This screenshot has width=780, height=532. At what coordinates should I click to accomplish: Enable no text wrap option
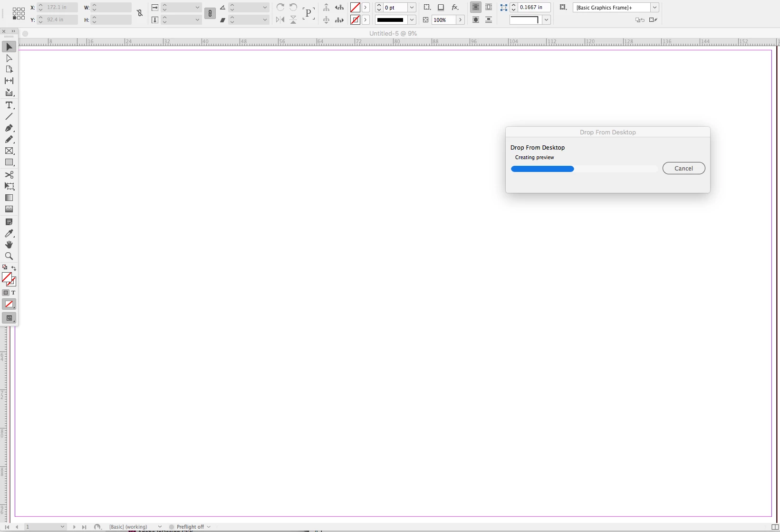pos(475,7)
